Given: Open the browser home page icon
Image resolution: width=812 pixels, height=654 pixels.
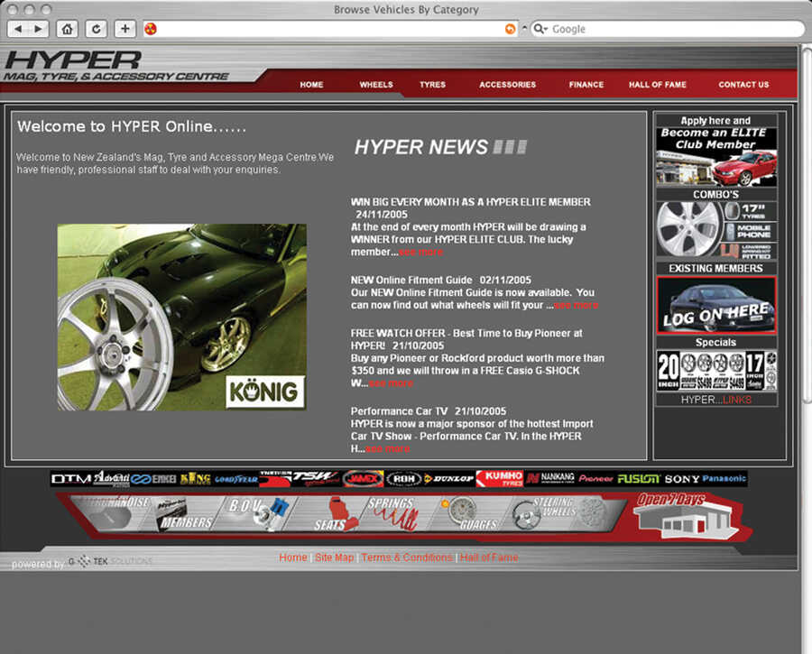Looking at the screenshot, I should [68, 29].
